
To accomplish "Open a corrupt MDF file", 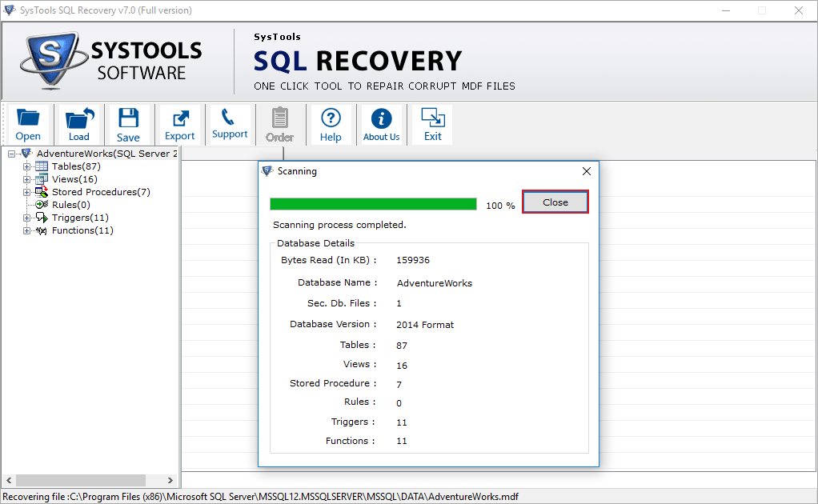I will (28, 124).
